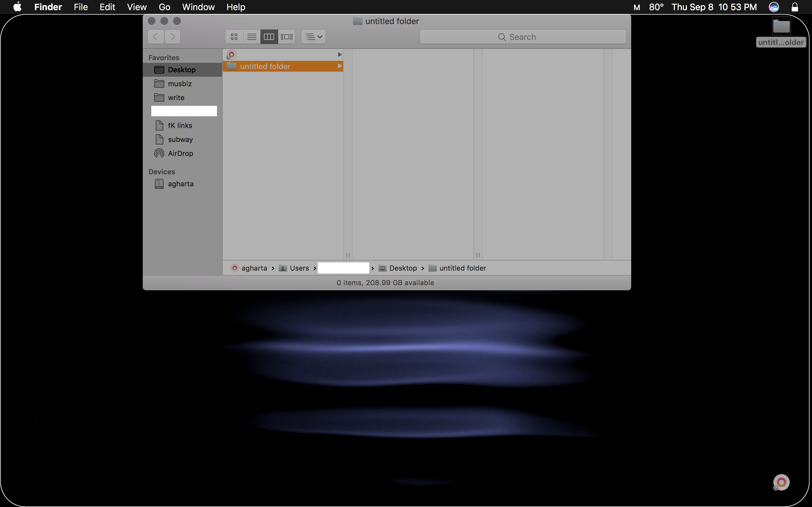Image resolution: width=812 pixels, height=507 pixels.
Task: Switch to list view layout
Action: (x=252, y=36)
